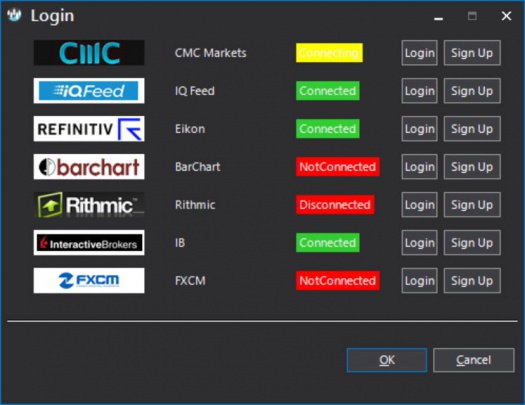The image size is (525, 405).
Task: Click Rithmic's Disconnected status
Action: click(335, 205)
